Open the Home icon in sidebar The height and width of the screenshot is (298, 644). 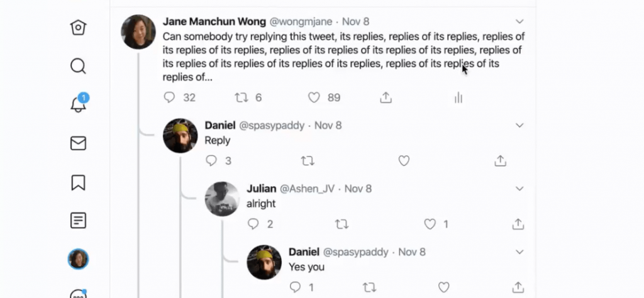point(78,28)
